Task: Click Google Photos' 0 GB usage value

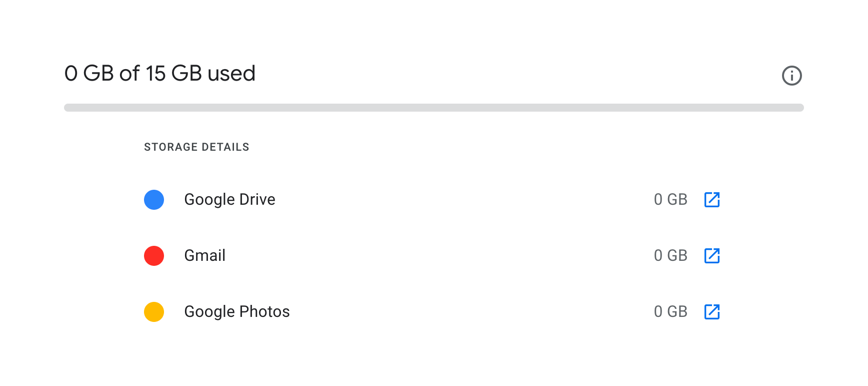Action: (x=670, y=312)
